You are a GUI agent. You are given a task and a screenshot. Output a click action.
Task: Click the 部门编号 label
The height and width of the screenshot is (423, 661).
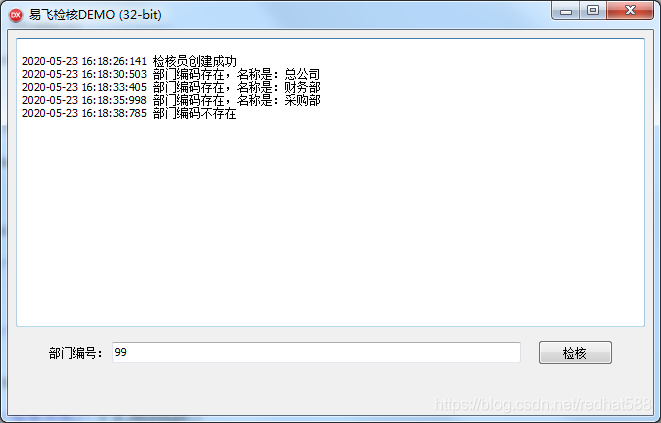tap(76, 353)
